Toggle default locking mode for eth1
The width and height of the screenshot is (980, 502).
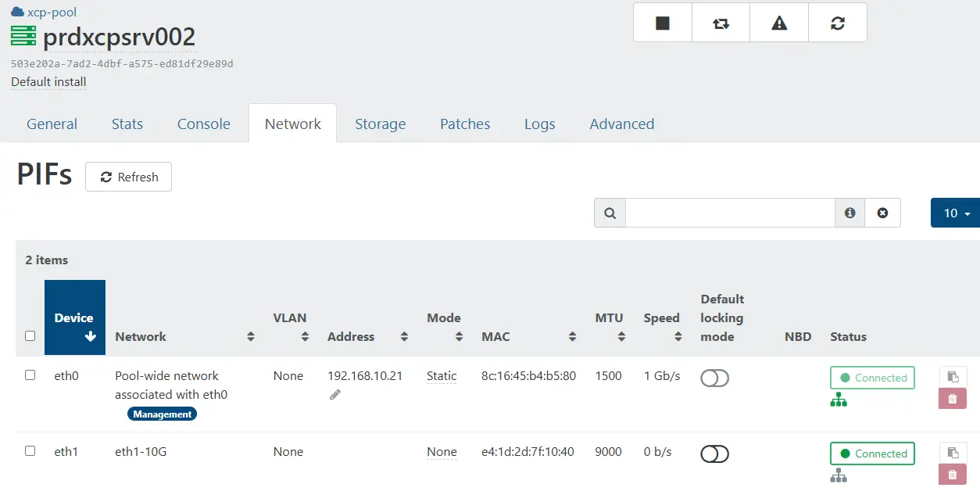tap(714, 453)
